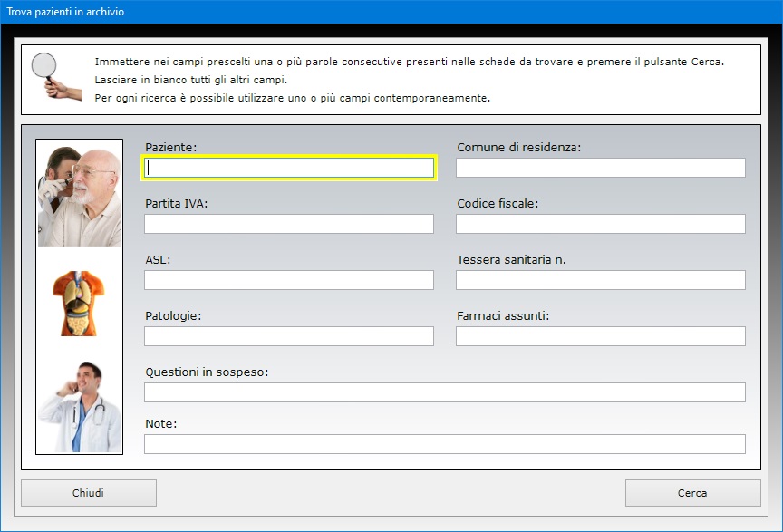The width and height of the screenshot is (783, 532).
Task: Click the Patologie text box
Action: point(289,336)
